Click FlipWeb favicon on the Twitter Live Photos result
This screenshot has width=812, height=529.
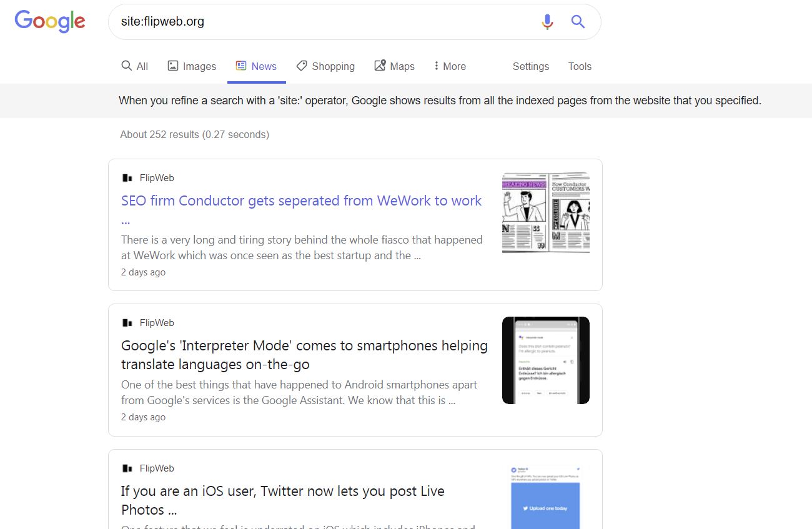[x=127, y=468]
